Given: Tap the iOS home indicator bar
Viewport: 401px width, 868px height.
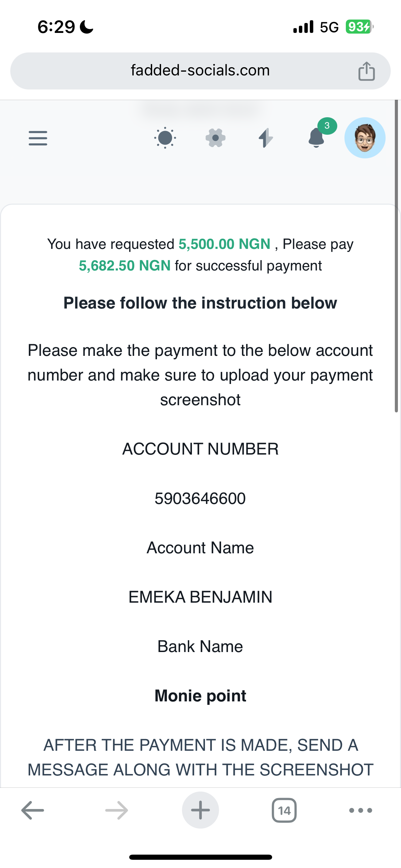Looking at the screenshot, I should tap(200, 857).
